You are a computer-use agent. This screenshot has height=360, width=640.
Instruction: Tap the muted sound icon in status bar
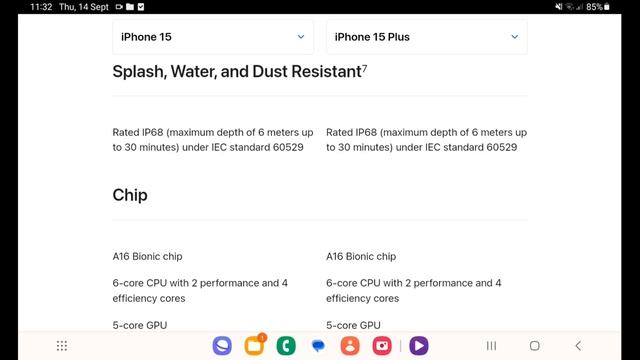(558, 7)
